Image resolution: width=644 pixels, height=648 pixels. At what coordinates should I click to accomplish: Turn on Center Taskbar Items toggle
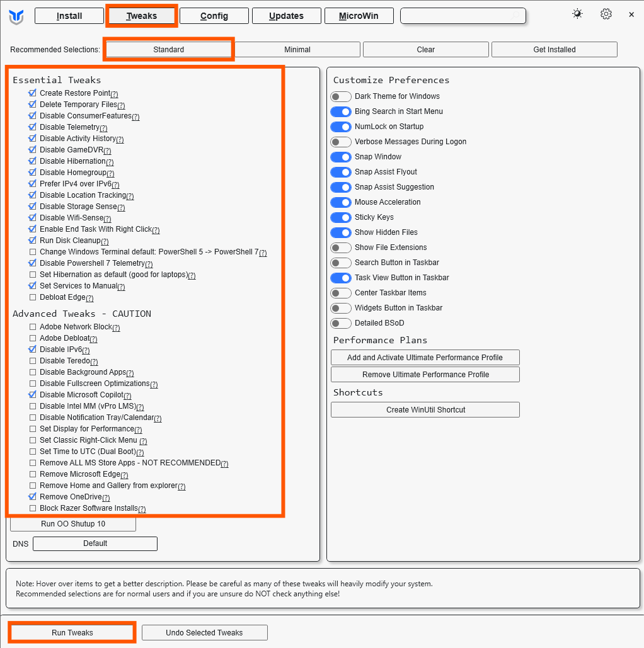click(341, 293)
